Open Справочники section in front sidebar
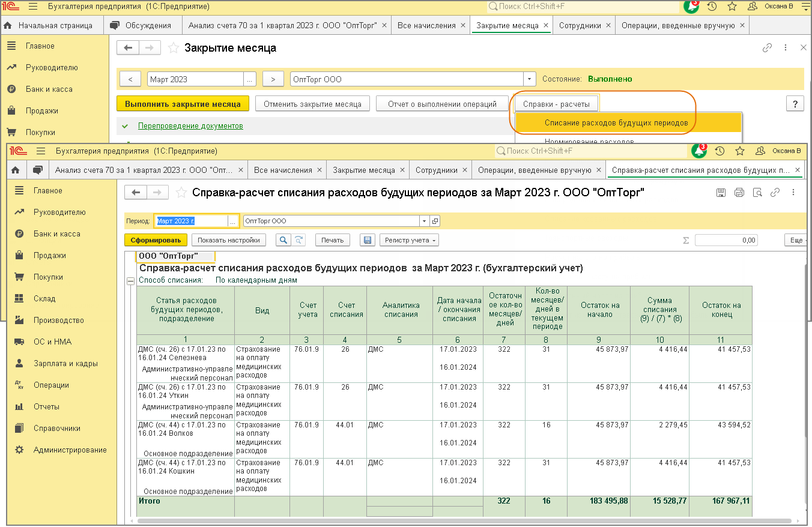This screenshot has height=527, width=812. tap(57, 428)
